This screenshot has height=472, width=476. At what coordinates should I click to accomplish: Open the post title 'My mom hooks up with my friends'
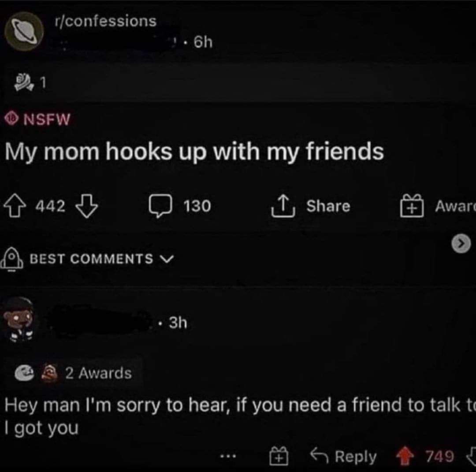pos(194,152)
